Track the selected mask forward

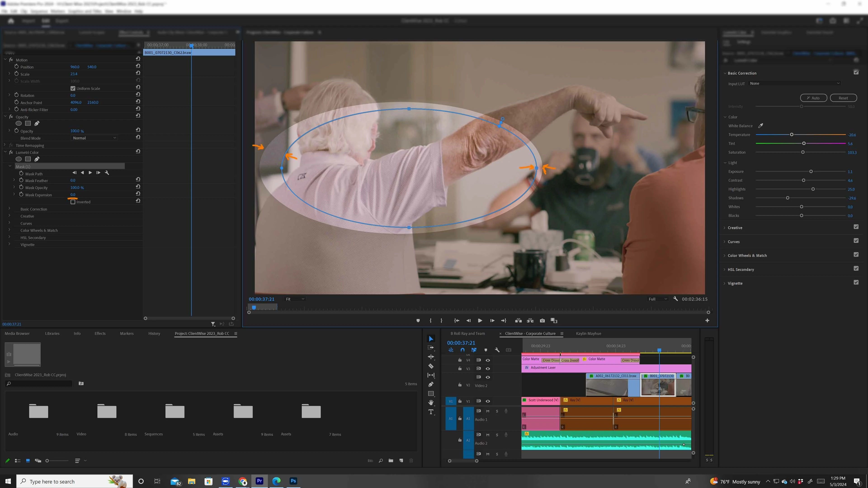tap(90, 173)
